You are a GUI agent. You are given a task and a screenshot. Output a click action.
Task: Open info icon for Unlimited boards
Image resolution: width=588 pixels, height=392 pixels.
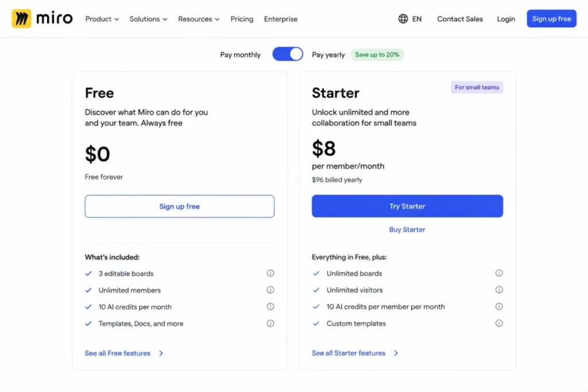(499, 273)
